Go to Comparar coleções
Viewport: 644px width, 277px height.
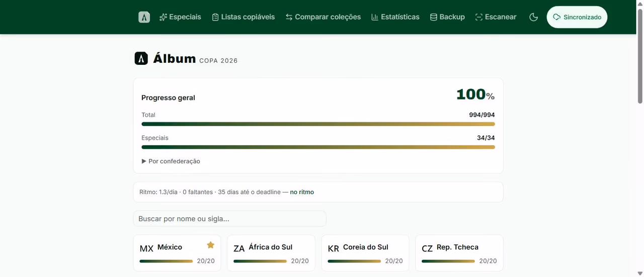(x=323, y=17)
